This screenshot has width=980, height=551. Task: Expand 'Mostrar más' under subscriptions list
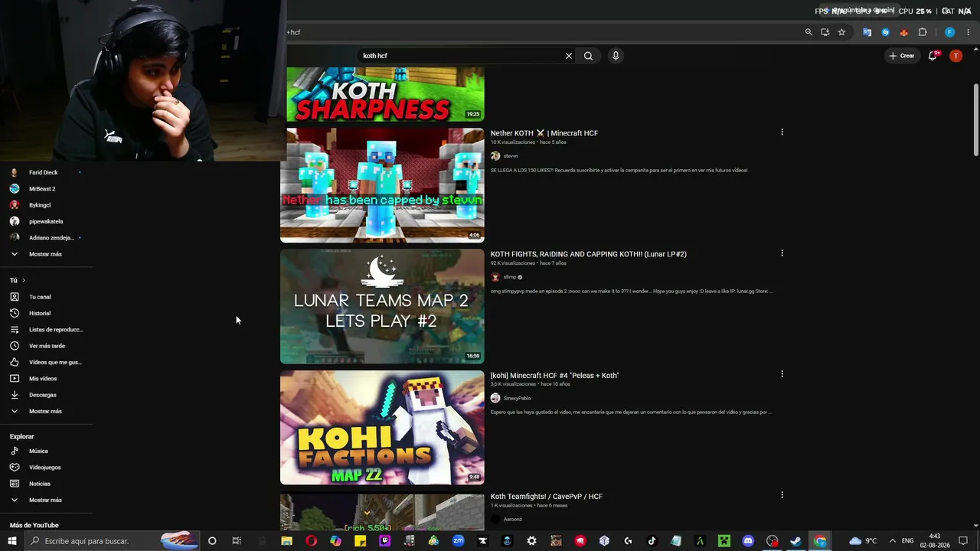46,254
